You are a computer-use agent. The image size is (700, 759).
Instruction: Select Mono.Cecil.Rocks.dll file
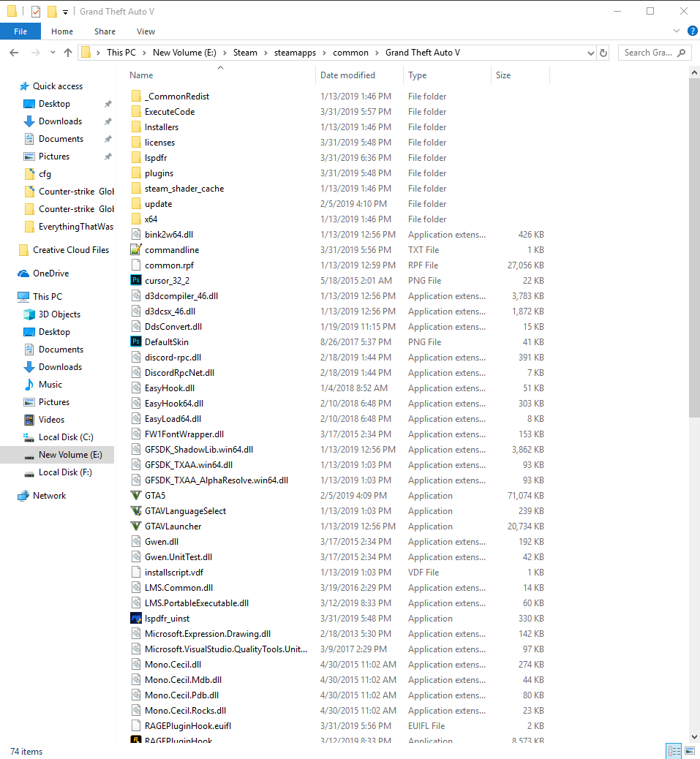(x=185, y=711)
